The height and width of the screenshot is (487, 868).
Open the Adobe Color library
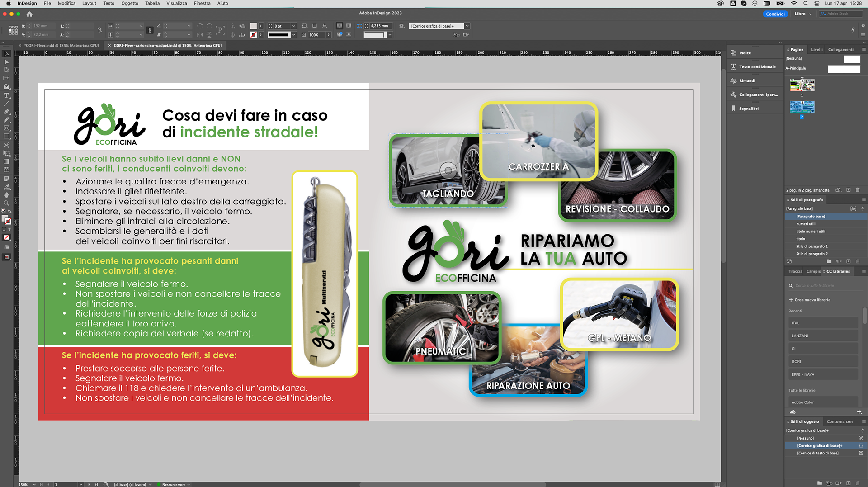coord(823,402)
